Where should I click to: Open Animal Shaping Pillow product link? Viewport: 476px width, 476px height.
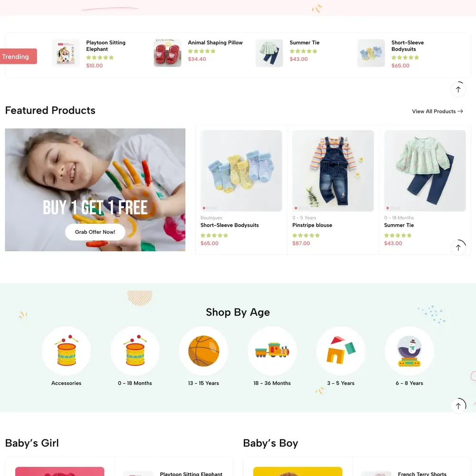click(215, 42)
